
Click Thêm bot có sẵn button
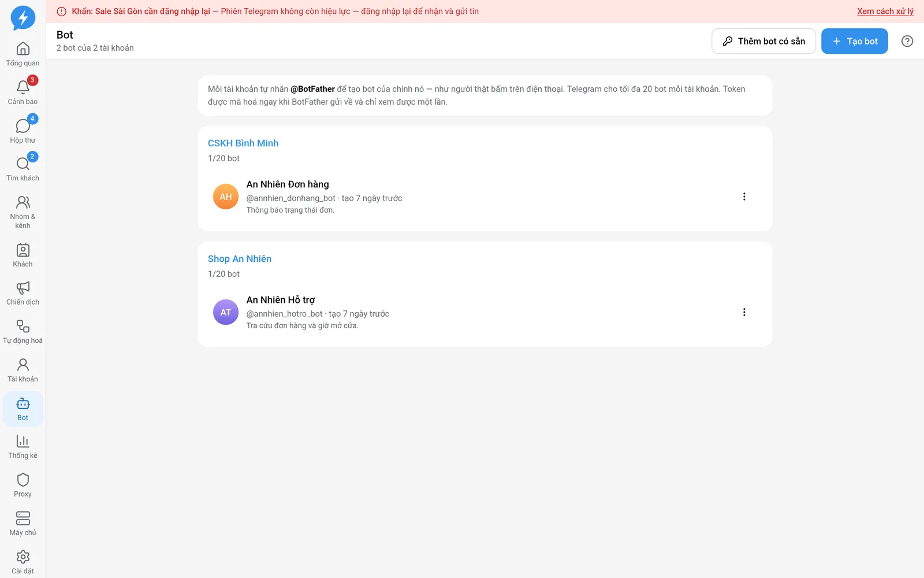coord(763,41)
